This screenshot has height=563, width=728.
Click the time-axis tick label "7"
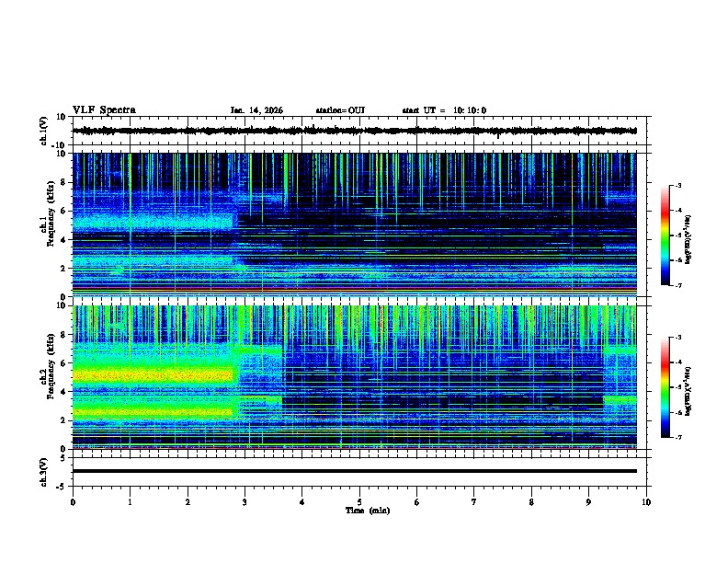pos(474,502)
